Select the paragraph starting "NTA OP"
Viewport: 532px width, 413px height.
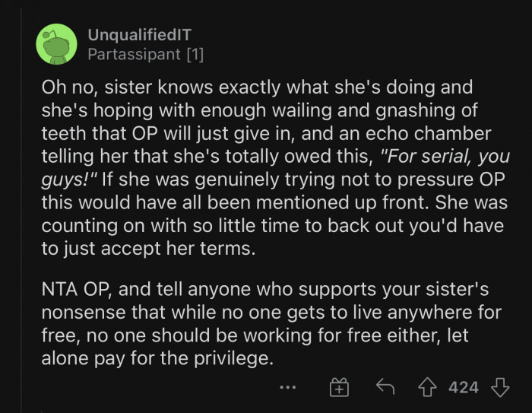[x=271, y=324]
